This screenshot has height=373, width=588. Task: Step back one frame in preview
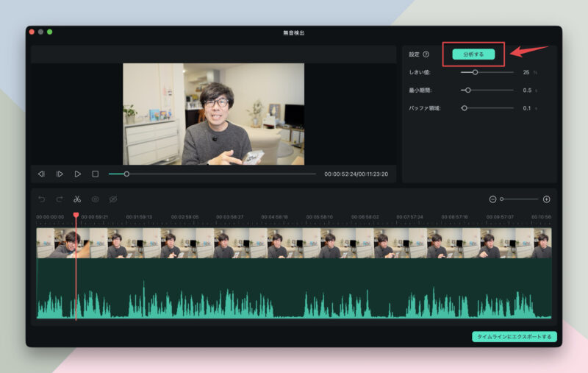pos(41,174)
